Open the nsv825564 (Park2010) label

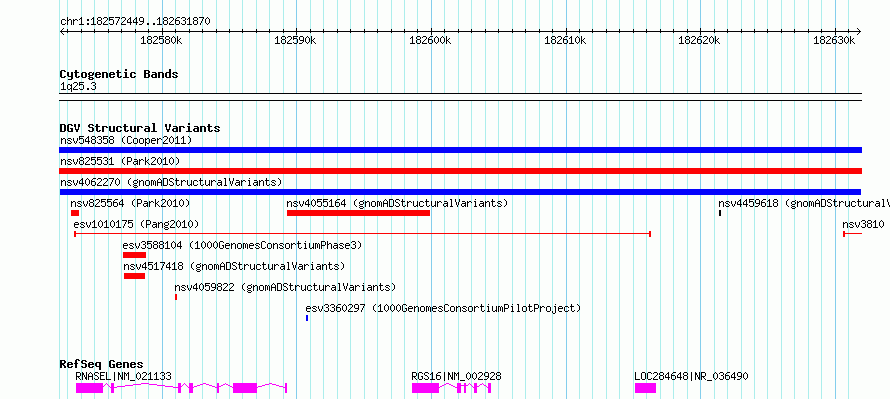(x=130, y=203)
